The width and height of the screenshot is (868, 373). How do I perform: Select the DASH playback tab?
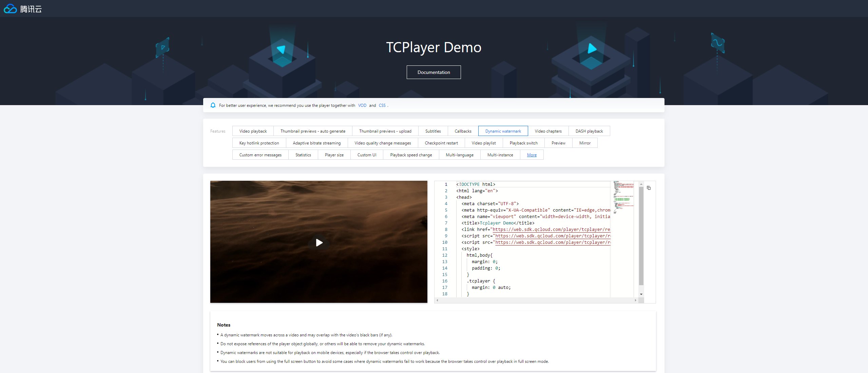tap(589, 131)
